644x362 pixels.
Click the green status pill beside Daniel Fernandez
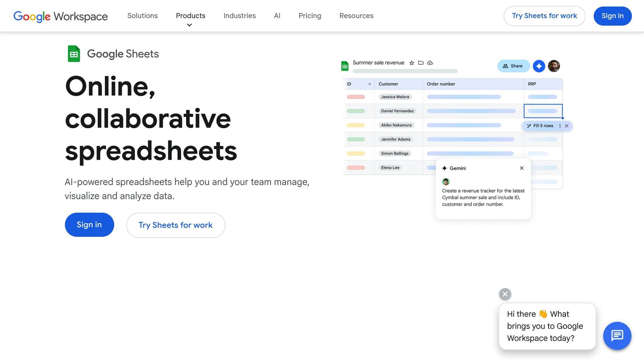click(357, 111)
